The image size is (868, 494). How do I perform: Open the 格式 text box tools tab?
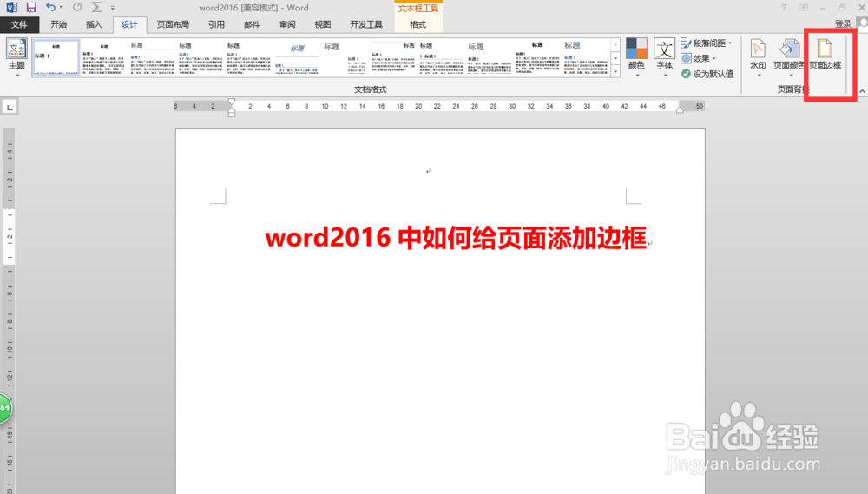[418, 24]
